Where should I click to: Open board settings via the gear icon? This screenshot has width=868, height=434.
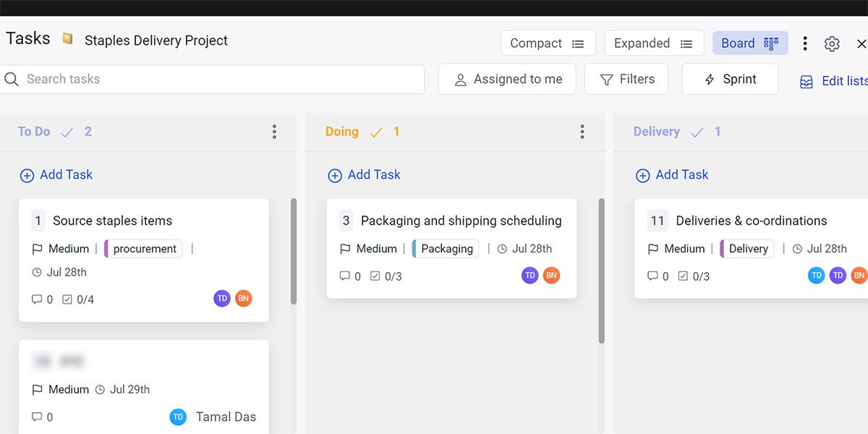tap(832, 43)
